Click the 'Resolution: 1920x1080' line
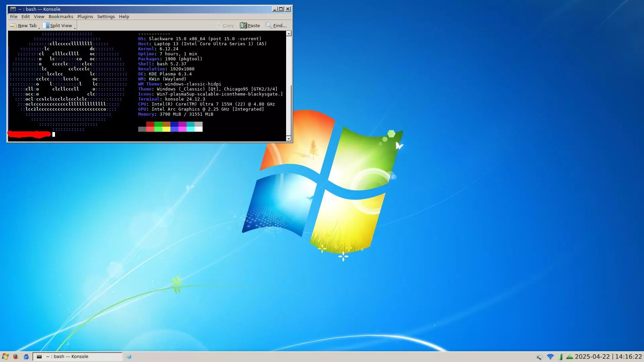The width and height of the screenshot is (644, 362). (166, 69)
